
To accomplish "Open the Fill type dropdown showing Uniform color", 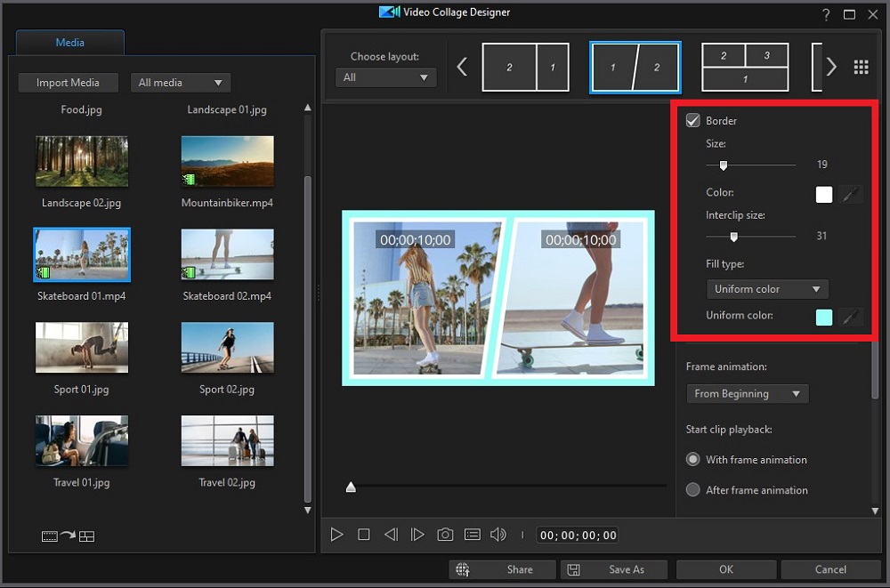I will point(766,288).
